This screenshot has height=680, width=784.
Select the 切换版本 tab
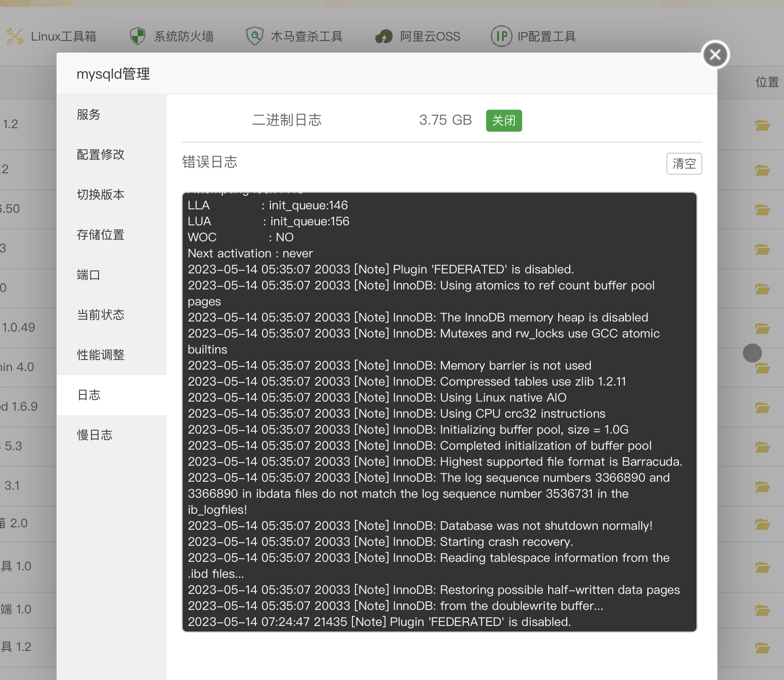pos(101,195)
